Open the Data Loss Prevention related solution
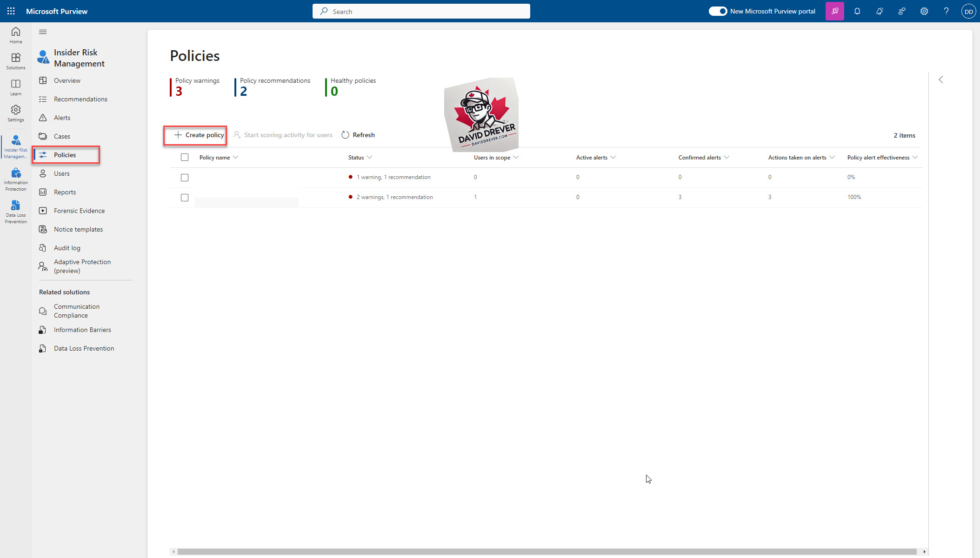 tap(84, 348)
